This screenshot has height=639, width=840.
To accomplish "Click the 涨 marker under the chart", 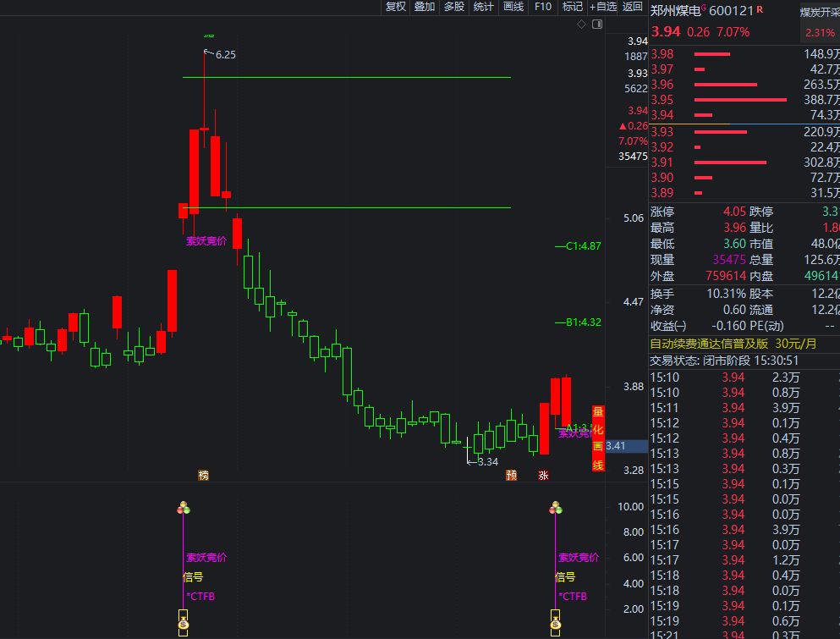I will pyautogui.click(x=543, y=475).
